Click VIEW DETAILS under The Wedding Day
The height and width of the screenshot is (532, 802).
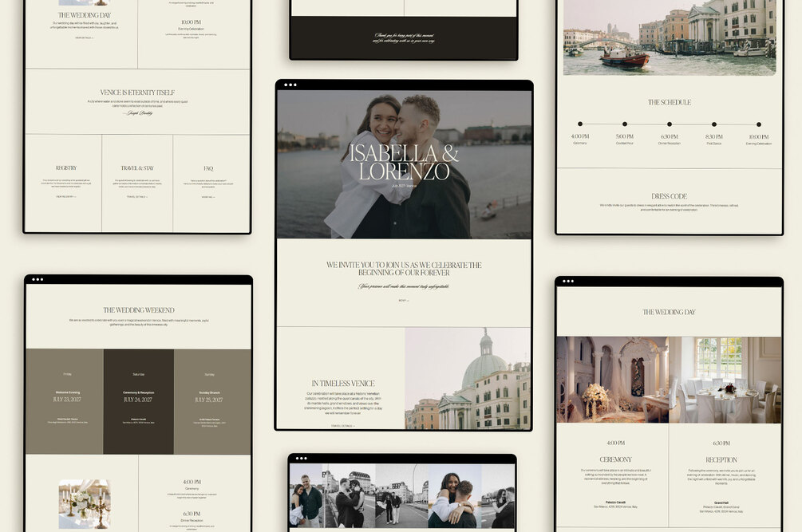(x=85, y=37)
